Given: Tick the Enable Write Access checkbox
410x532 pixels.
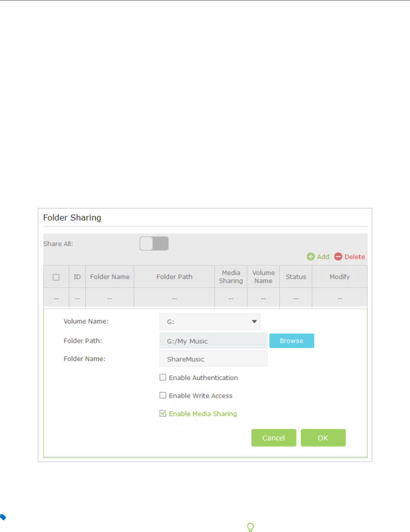Looking at the screenshot, I should (163, 395).
